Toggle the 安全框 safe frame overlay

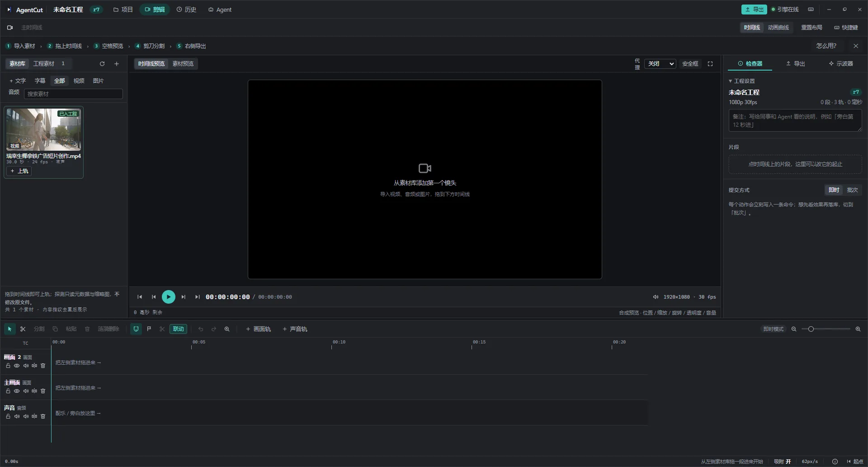click(690, 64)
